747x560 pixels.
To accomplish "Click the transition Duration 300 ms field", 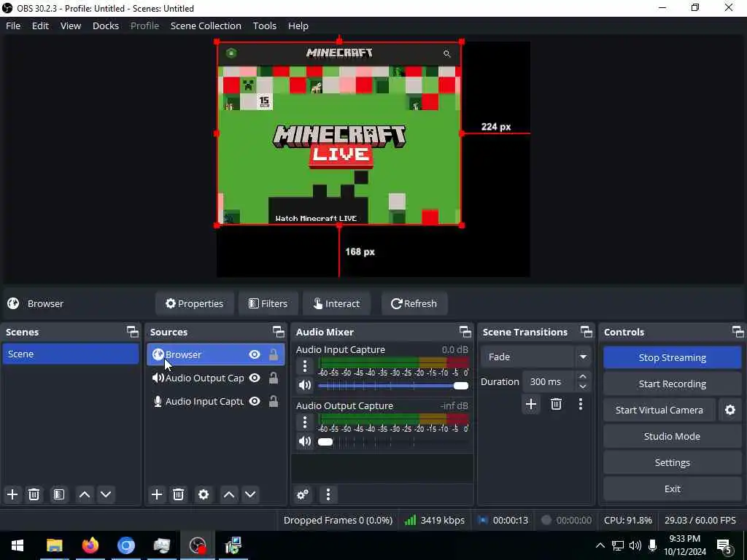I will pyautogui.click(x=549, y=381).
